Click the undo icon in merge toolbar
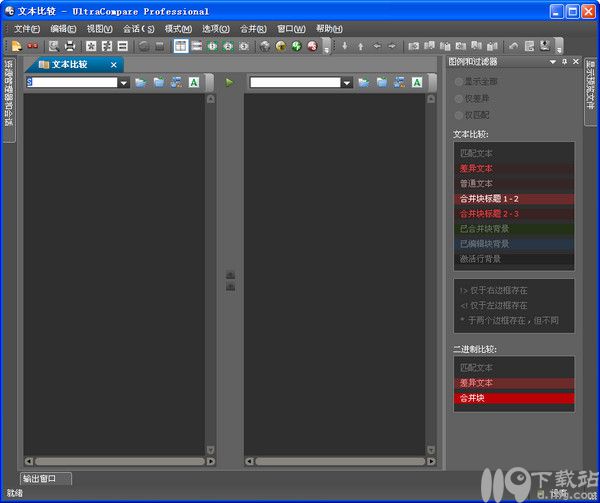The height and width of the screenshot is (503, 600). coord(513,46)
